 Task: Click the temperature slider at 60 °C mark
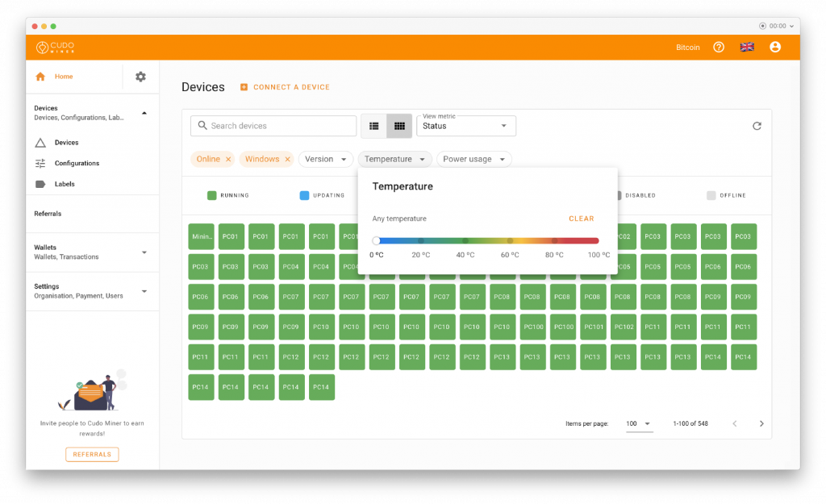(x=510, y=240)
